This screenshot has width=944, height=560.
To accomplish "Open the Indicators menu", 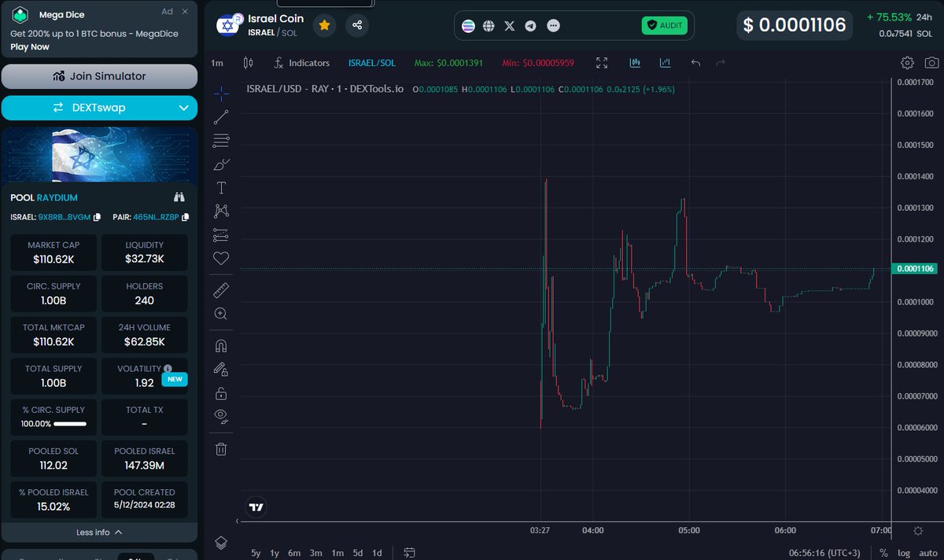I will pyautogui.click(x=301, y=63).
